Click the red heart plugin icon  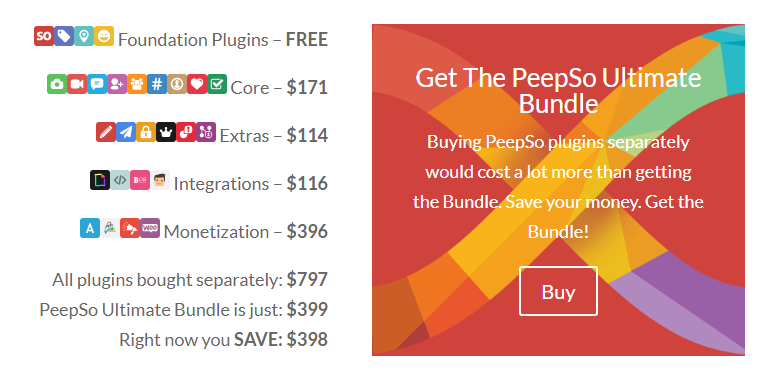[197, 84]
